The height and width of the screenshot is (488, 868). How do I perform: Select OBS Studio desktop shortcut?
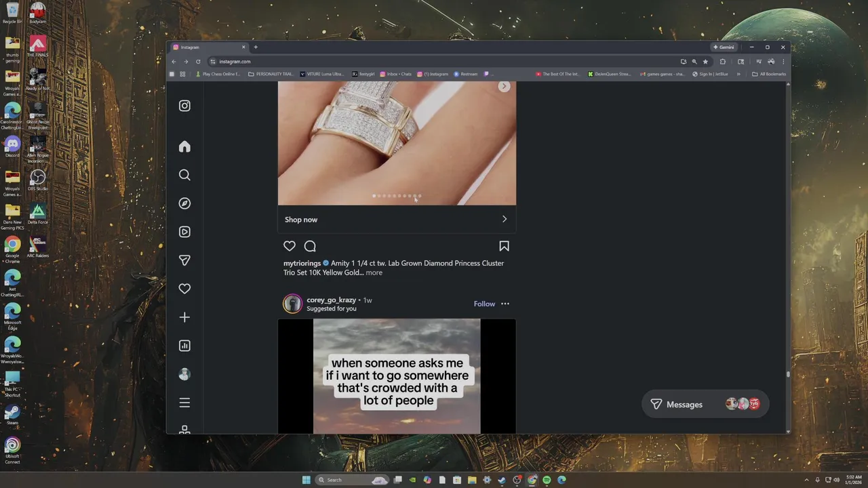pos(38,180)
